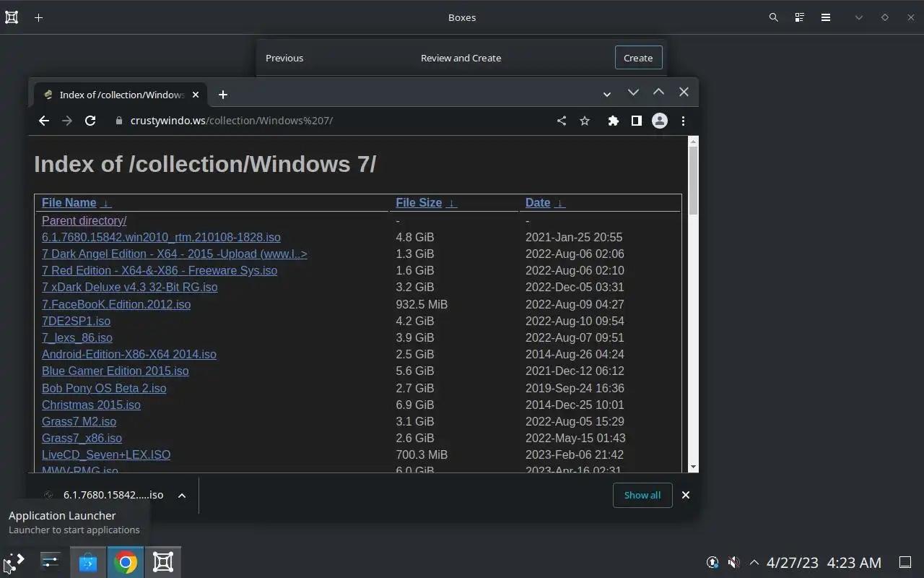Screen dimensions: 924x578
Task: Click the 932.5 MiB file size cell
Action: (x=422, y=304)
